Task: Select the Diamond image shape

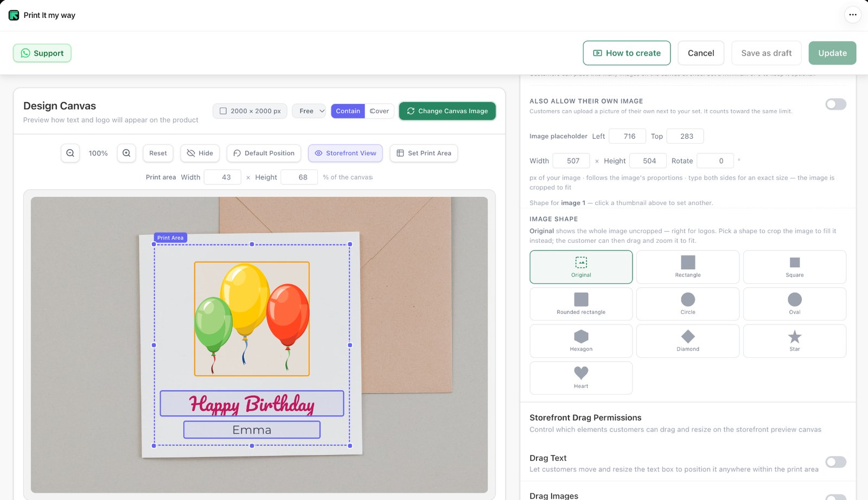Action: coord(688,341)
